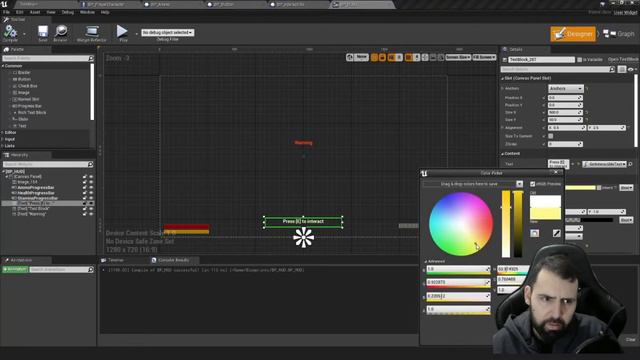This screenshot has height=360, width=640.
Task: Toggle lock icon of Warning text row
Action: point(85,214)
